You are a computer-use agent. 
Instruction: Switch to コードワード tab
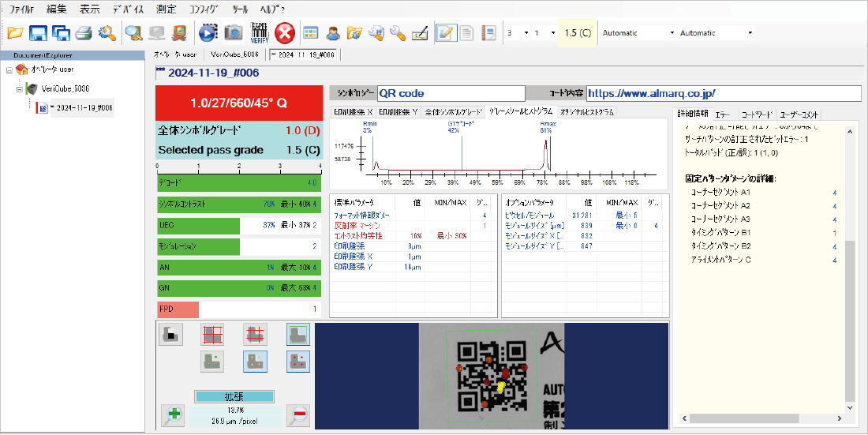pyautogui.click(x=756, y=114)
